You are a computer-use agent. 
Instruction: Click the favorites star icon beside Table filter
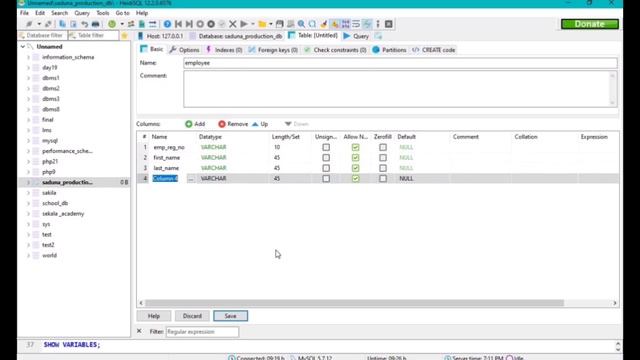[x=124, y=36]
